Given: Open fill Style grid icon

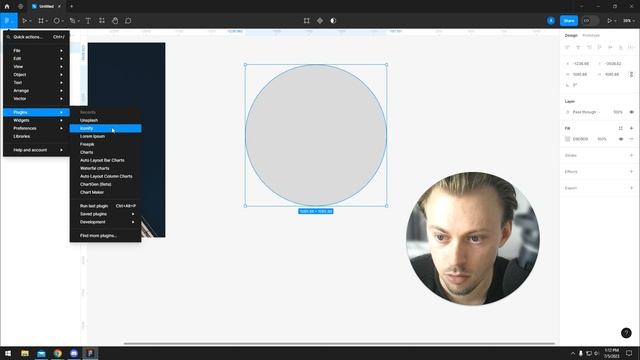Looking at the screenshot, I should (x=620, y=128).
